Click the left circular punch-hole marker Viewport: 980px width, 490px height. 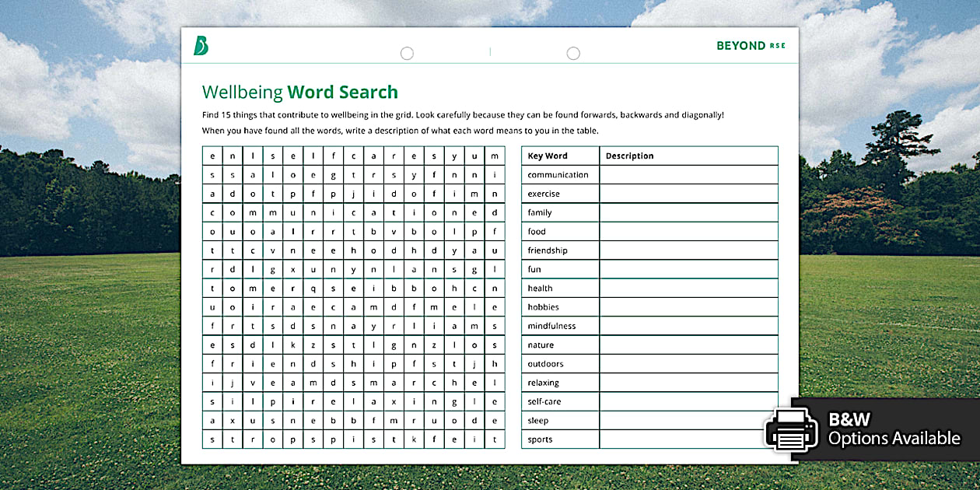(407, 53)
